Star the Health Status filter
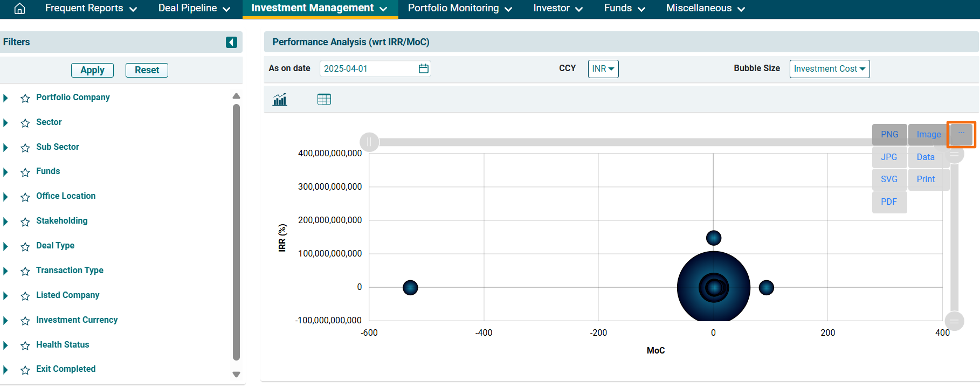Screen dimensions: 980x388 coord(25,345)
